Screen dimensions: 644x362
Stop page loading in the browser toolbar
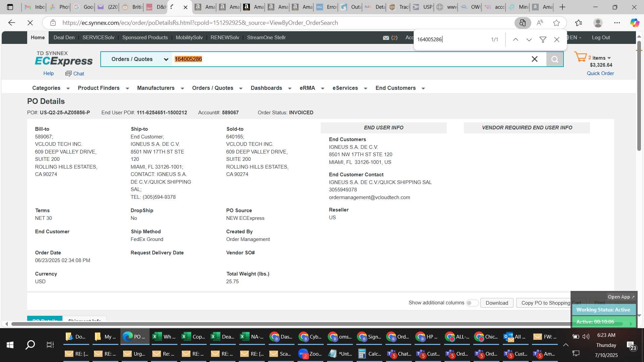[30, 23]
